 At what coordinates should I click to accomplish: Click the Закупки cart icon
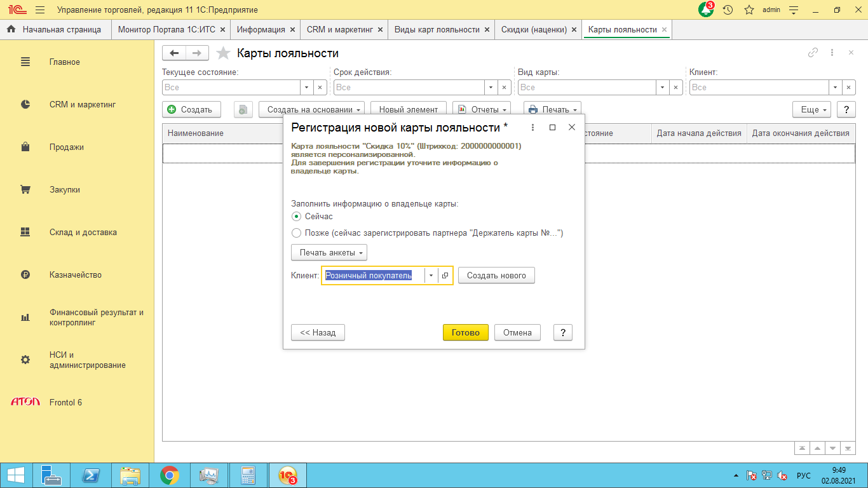point(25,190)
